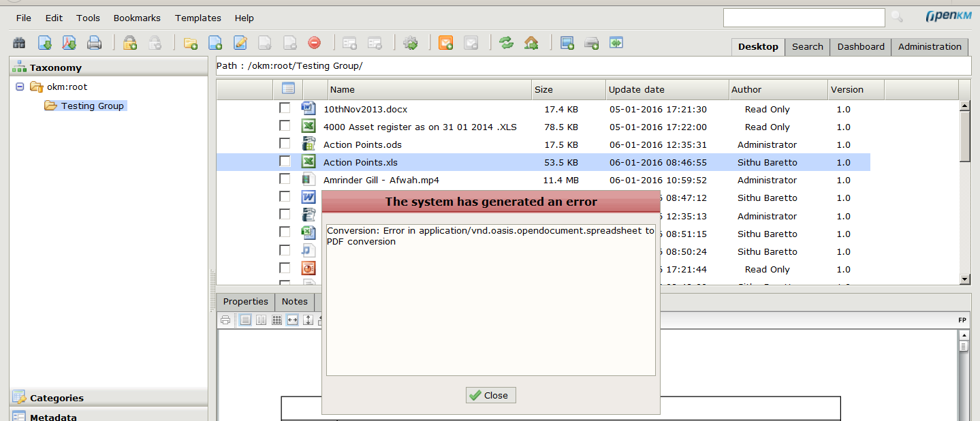Create a new folder from the toolbar

191,42
